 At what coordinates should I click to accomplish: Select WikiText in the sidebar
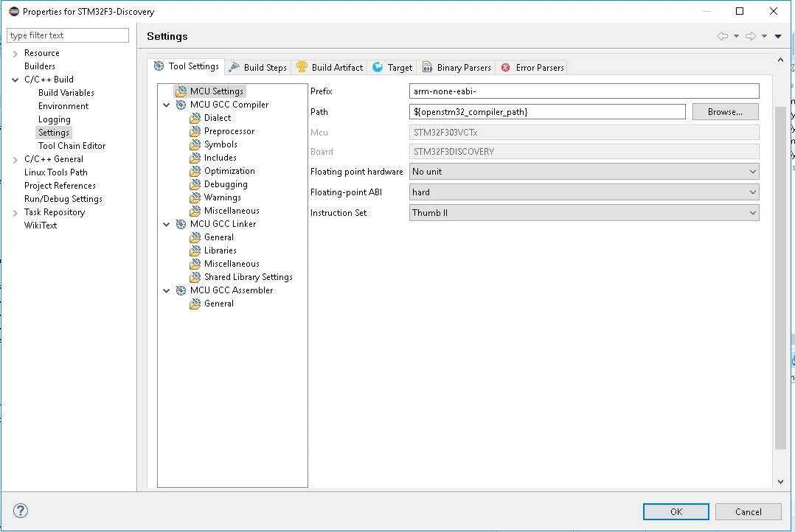pos(41,225)
